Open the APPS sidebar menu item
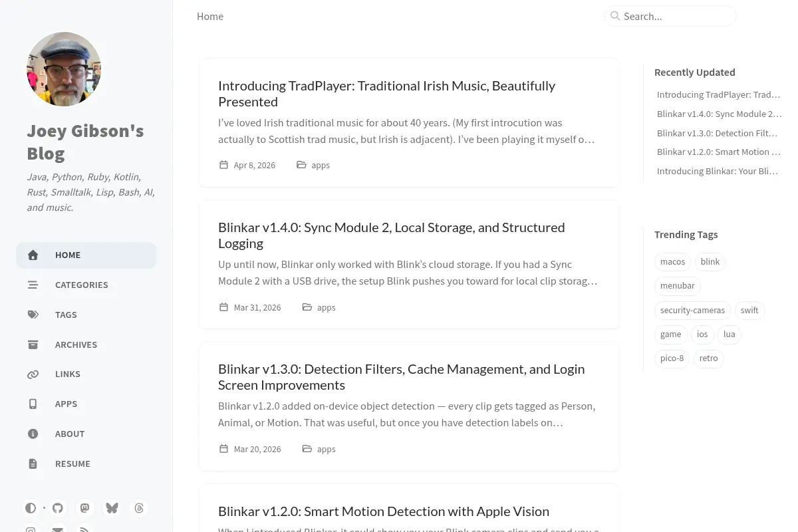Image resolution: width=798 pixels, height=532 pixels. pyautogui.click(x=86, y=404)
